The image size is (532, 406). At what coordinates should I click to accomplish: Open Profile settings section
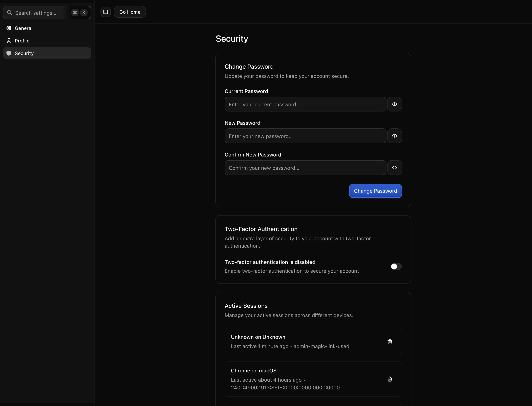[47, 41]
